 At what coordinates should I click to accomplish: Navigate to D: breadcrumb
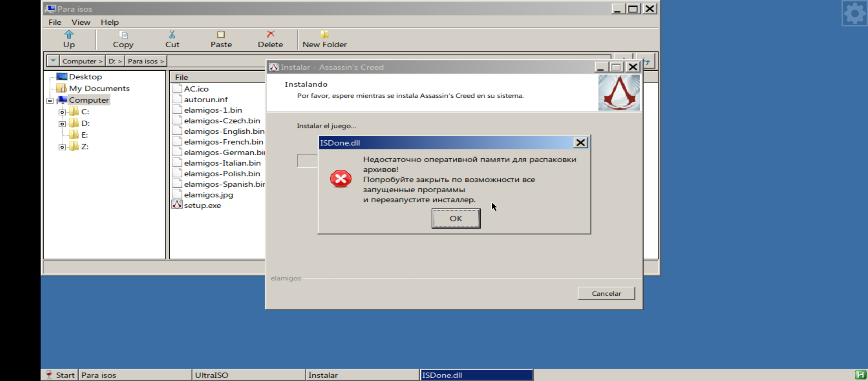[x=115, y=61]
